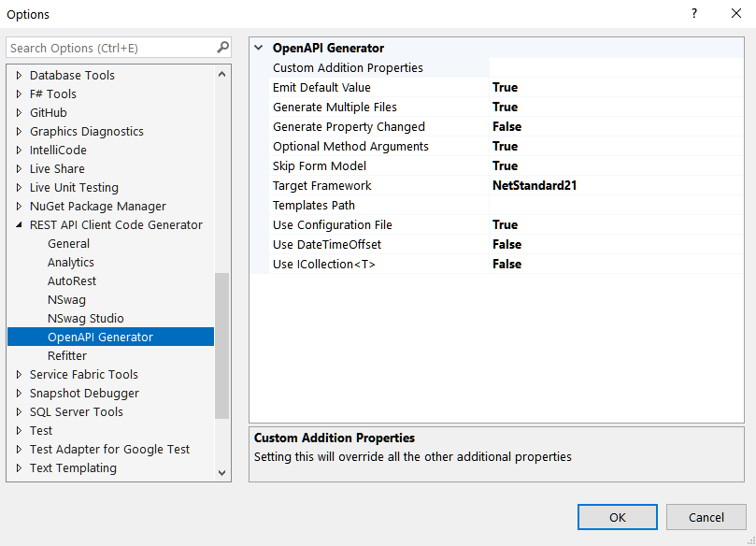Expand the IntelliCode node
Screen dimensions: 756x546
19,150
